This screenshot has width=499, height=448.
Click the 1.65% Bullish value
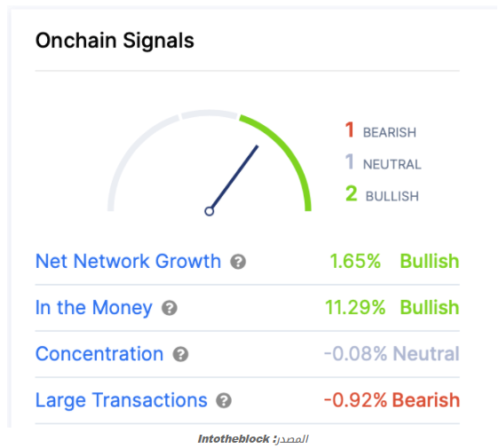[x=394, y=262]
